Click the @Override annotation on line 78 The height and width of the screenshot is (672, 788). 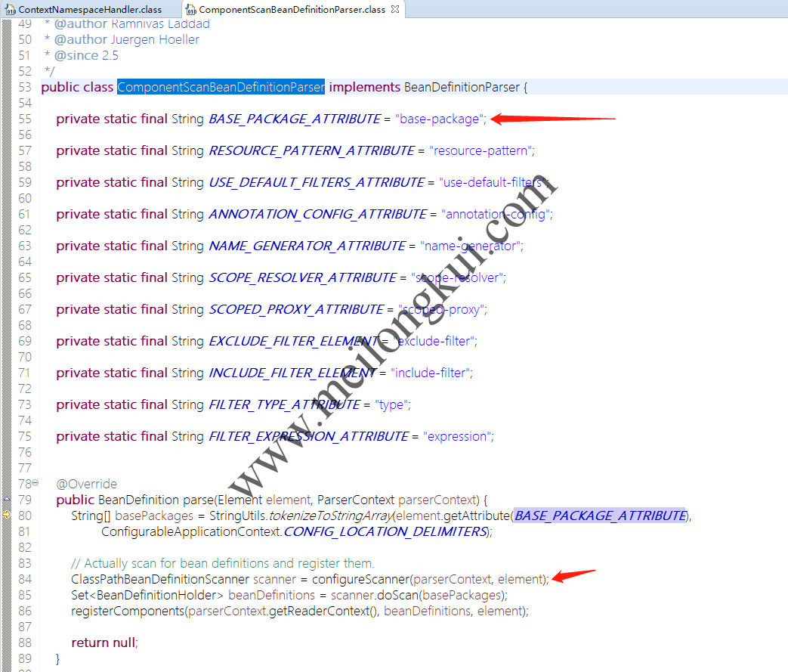86,484
